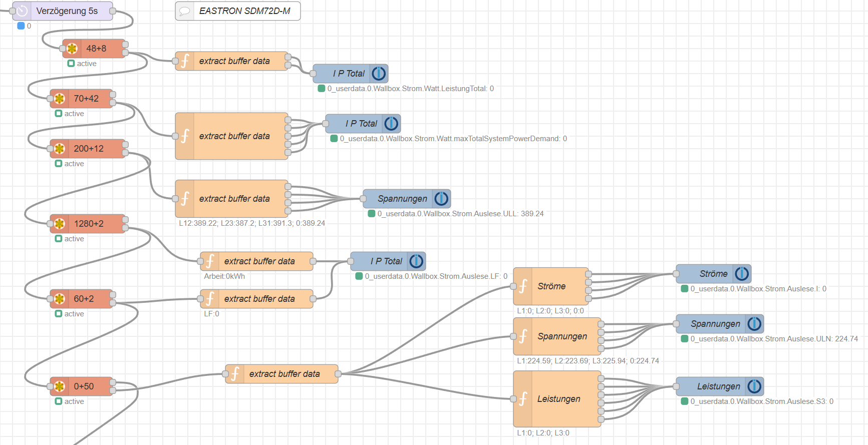
Task: Click ioBroker icon on the blue Leistungen node
Action: point(755,386)
